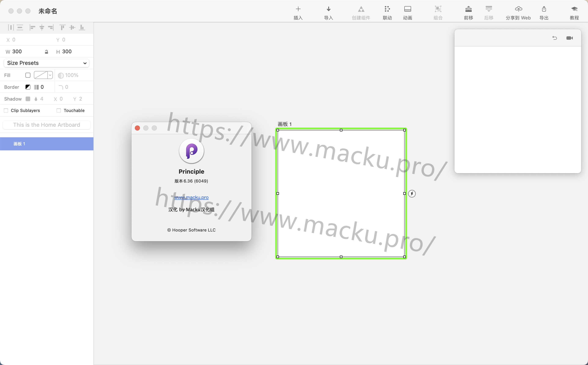This screenshot has width=588, height=365.
Task: Click the 后移 (Send Backward) icon
Action: (x=488, y=9)
